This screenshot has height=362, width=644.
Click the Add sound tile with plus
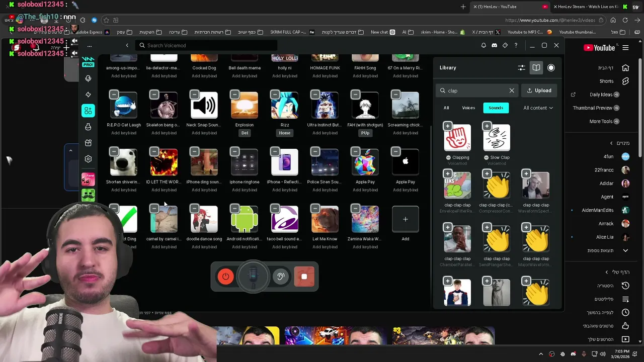click(405, 219)
